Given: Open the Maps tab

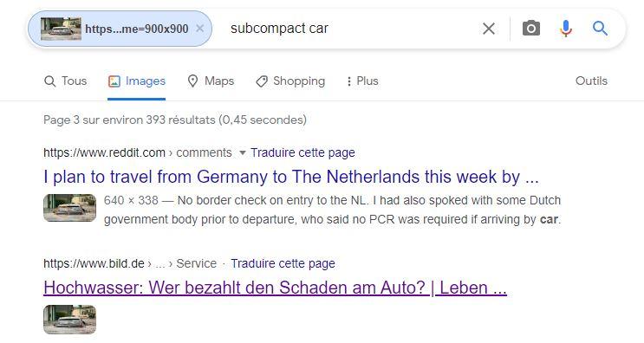Looking at the screenshot, I should 211,81.
